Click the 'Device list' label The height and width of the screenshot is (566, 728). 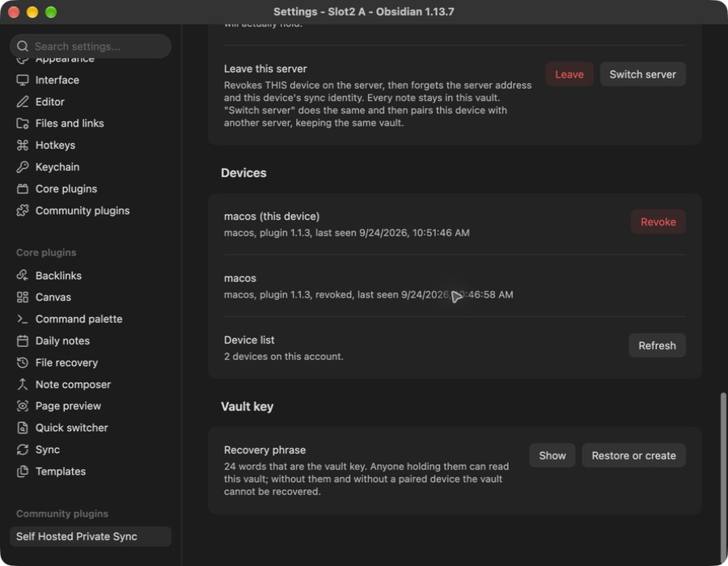249,340
